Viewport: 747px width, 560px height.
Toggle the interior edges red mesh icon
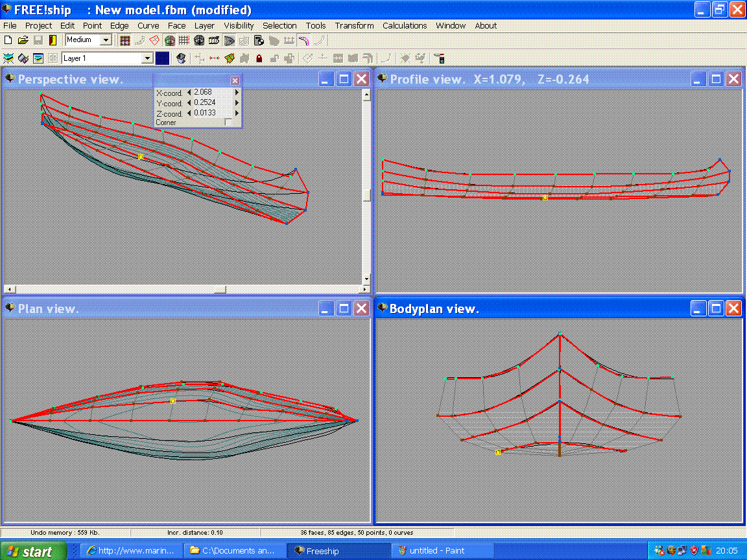point(154,40)
